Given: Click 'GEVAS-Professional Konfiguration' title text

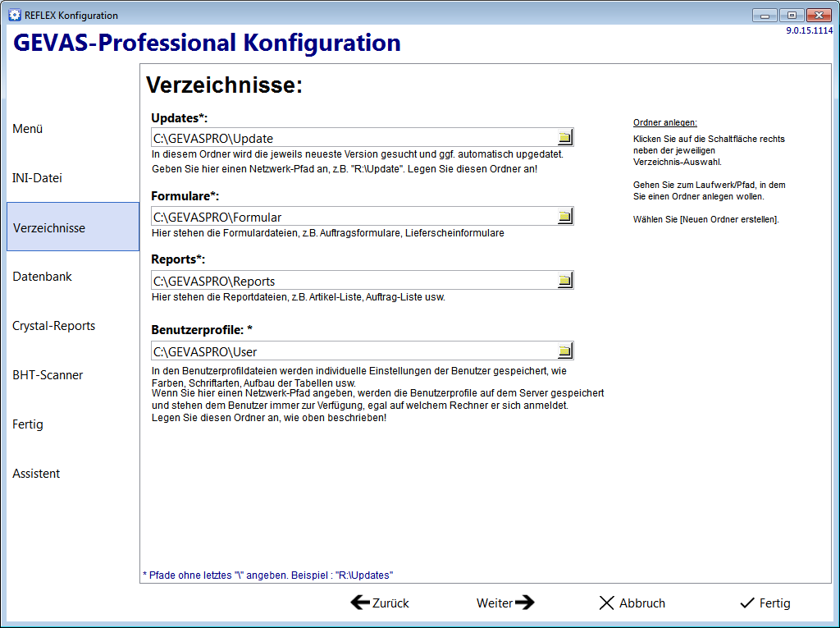Looking at the screenshot, I should pos(207,43).
